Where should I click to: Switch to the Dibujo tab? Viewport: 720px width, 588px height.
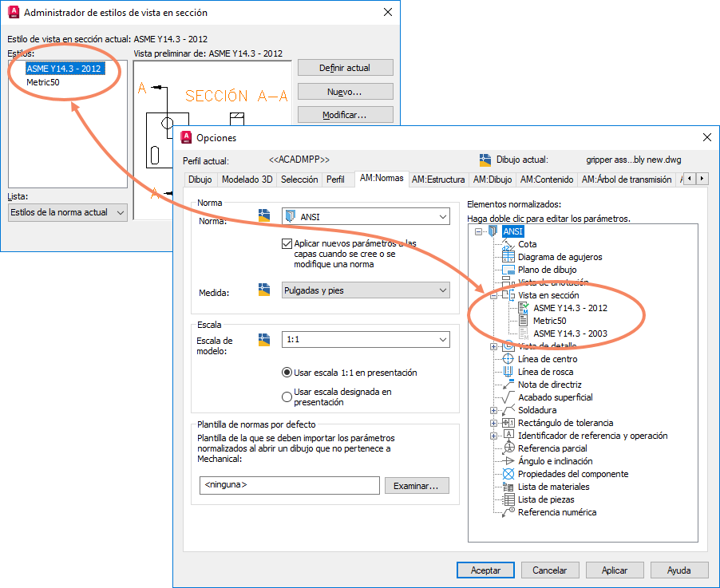(x=200, y=180)
